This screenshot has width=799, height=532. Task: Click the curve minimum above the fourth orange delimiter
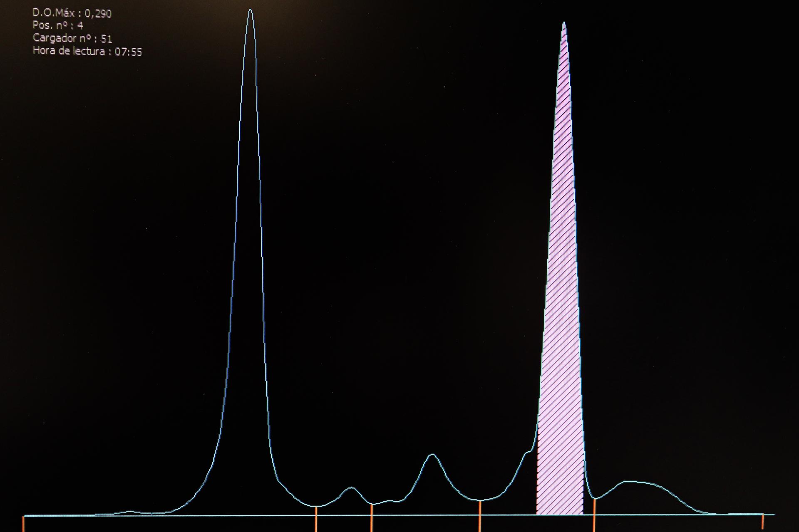(x=480, y=500)
